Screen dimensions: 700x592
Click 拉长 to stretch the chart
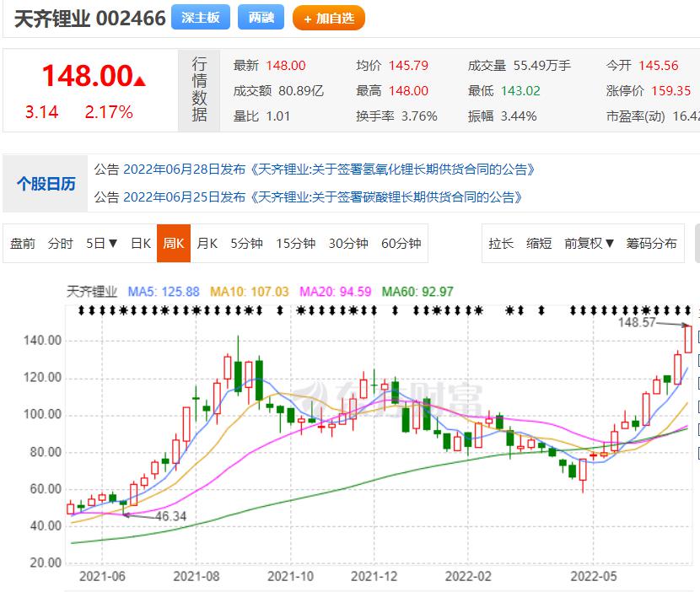pos(501,244)
